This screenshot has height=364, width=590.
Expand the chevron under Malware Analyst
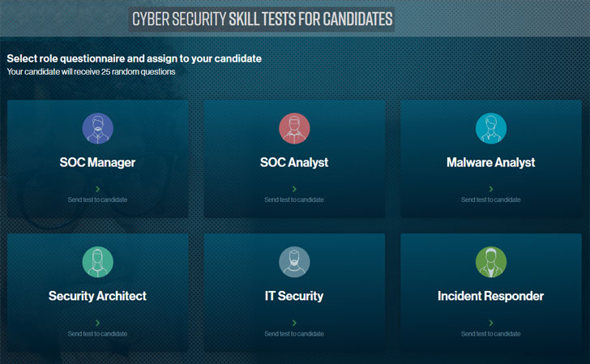(490, 188)
